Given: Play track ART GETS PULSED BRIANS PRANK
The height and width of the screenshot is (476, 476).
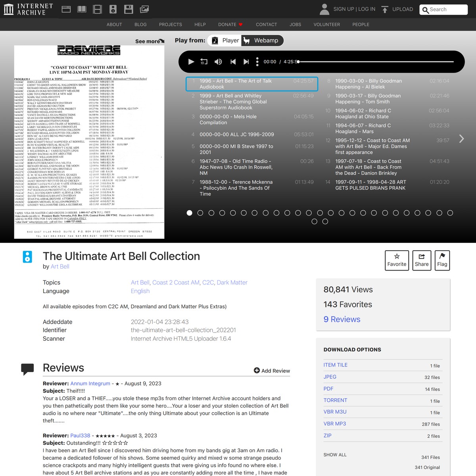Looking at the screenshot, I should (387, 185).
